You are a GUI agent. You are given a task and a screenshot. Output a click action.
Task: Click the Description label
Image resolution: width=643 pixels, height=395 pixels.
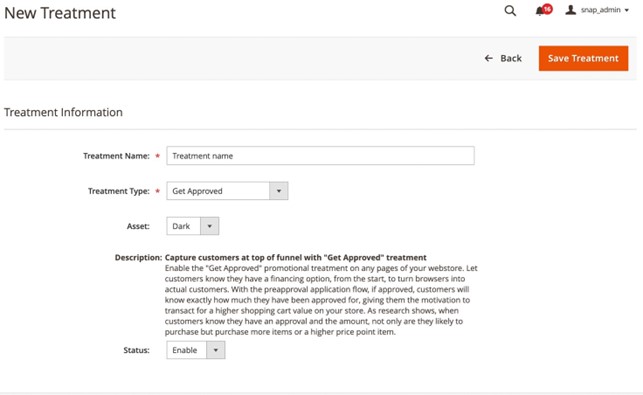pyautogui.click(x=139, y=258)
